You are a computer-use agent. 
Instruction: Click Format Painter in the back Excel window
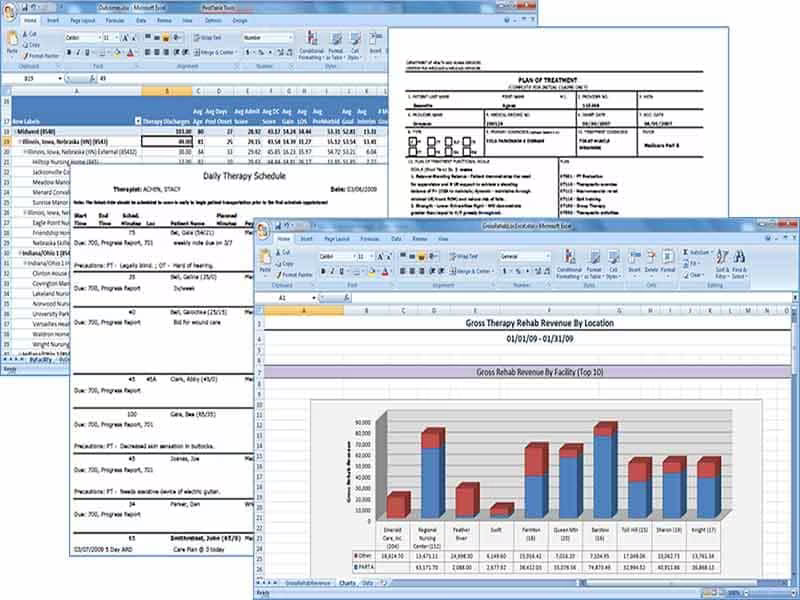pos(42,56)
